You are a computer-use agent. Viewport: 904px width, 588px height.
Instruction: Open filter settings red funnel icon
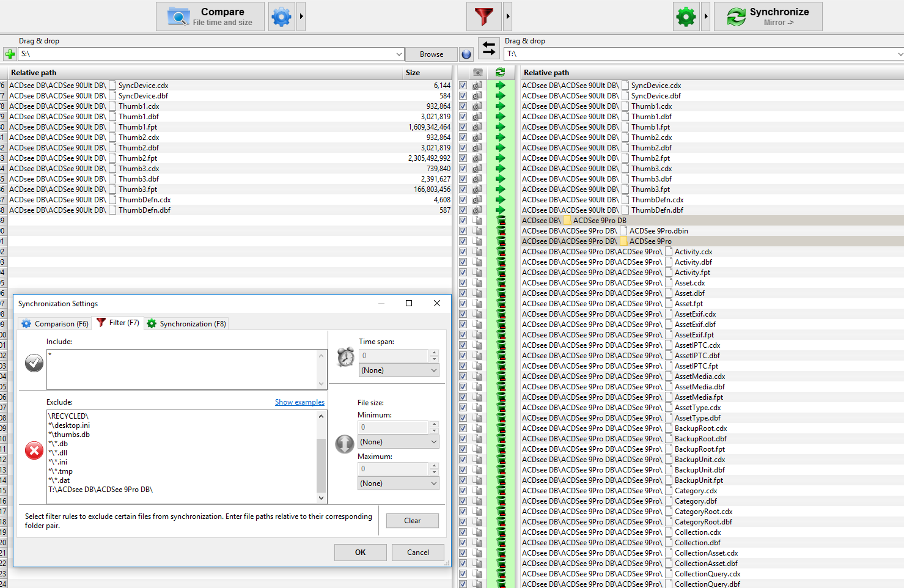pyautogui.click(x=483, y=17)
